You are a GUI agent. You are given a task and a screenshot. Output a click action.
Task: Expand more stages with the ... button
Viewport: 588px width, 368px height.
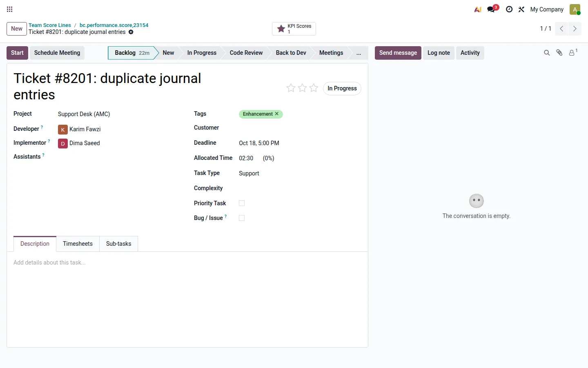(359, 53)
